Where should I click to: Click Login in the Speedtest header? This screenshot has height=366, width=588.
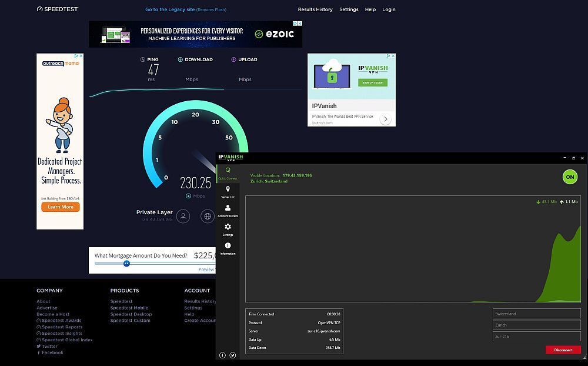click(389, 9)
